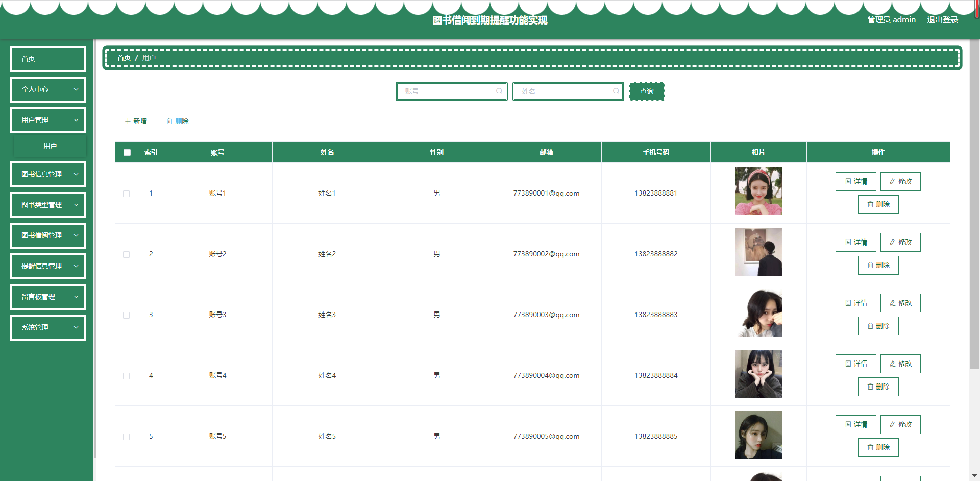
Task: Toggle the select-all checkbox in table header
Action: (127, 152)
